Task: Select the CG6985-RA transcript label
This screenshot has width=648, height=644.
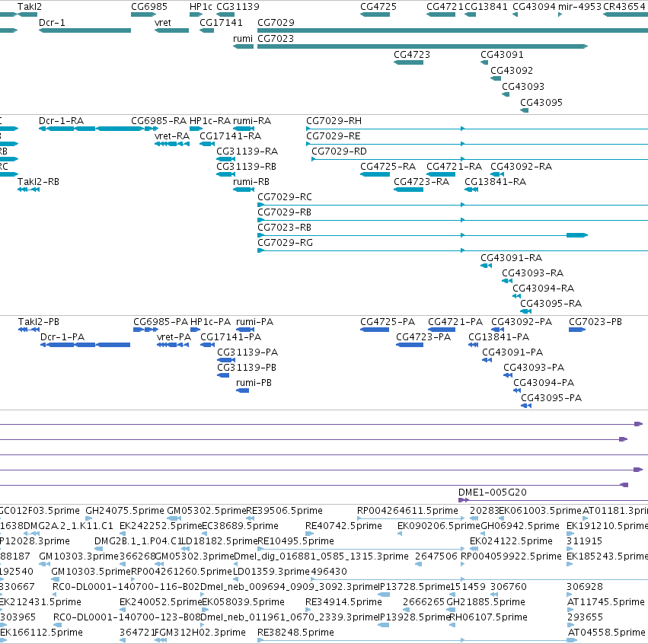Action: (x=158, y=120)
